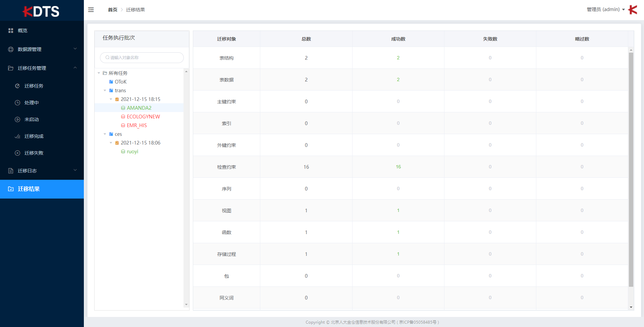The height and width of the screenshot is (327, 644).
Task: Select the AMANDA2 tree item
Action: click(x=139, y=108)
